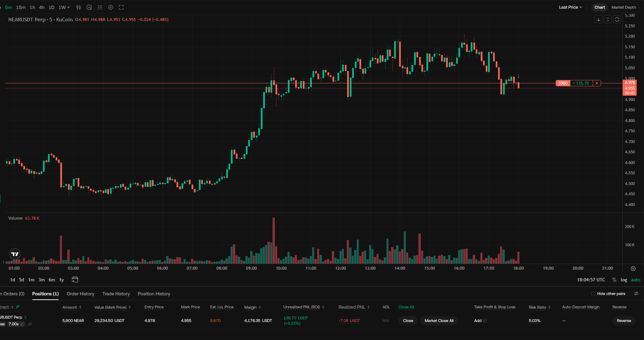Open the go-to-date calendar icon
This screenshot has width=644, height=340.
coord(75,280)
